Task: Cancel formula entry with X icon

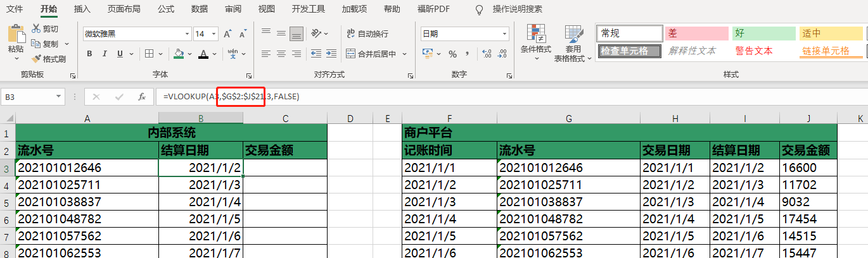Action: pos(96,97)
